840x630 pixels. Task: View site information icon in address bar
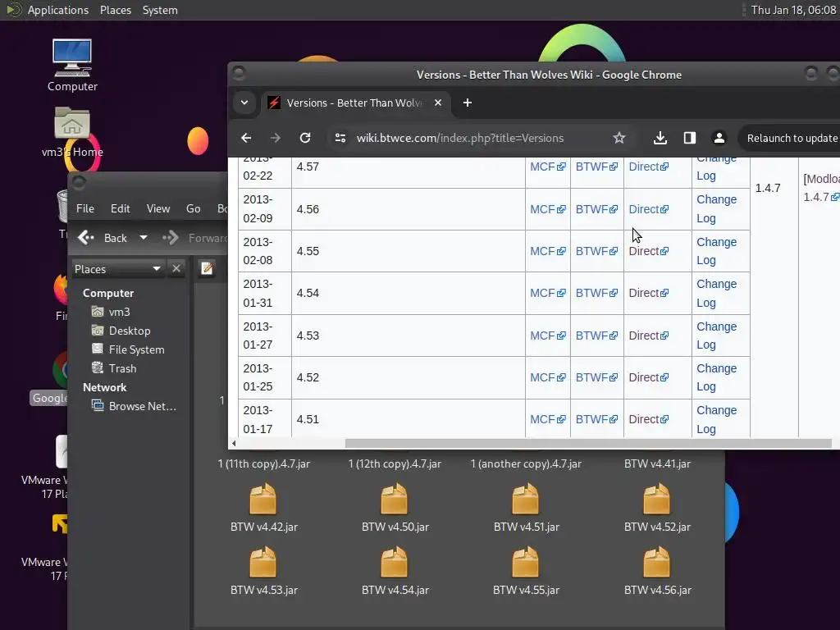340,138
